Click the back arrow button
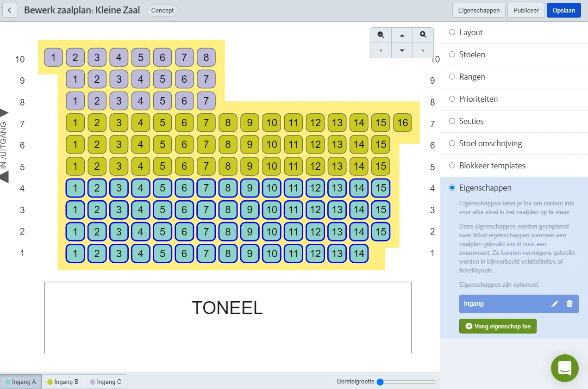Viewport: 588px width, 389px height. 10,10
